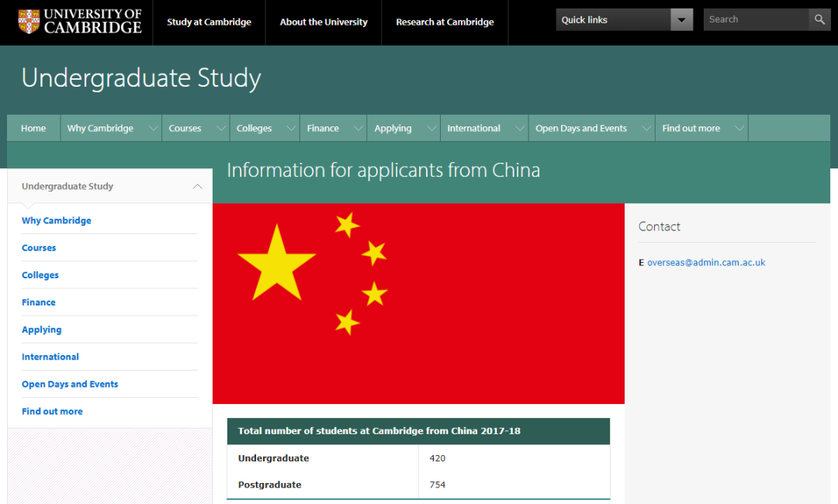Click the Undergraduate Study page title
The height and width of the screenshot is (504, 838).
(141, 78)
